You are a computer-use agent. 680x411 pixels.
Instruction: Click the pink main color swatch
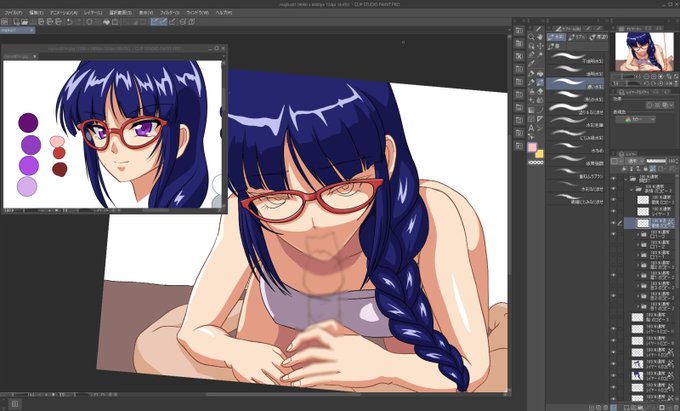532,148
